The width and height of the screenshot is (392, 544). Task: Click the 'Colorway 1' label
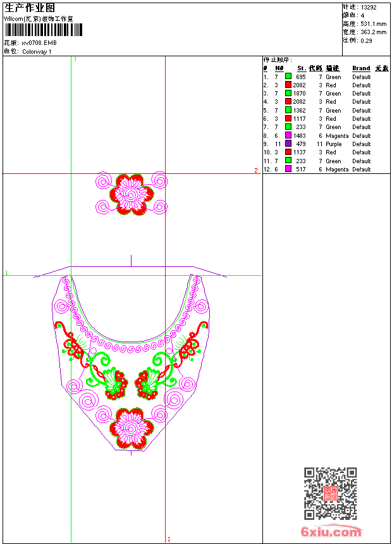click(37, 52)
